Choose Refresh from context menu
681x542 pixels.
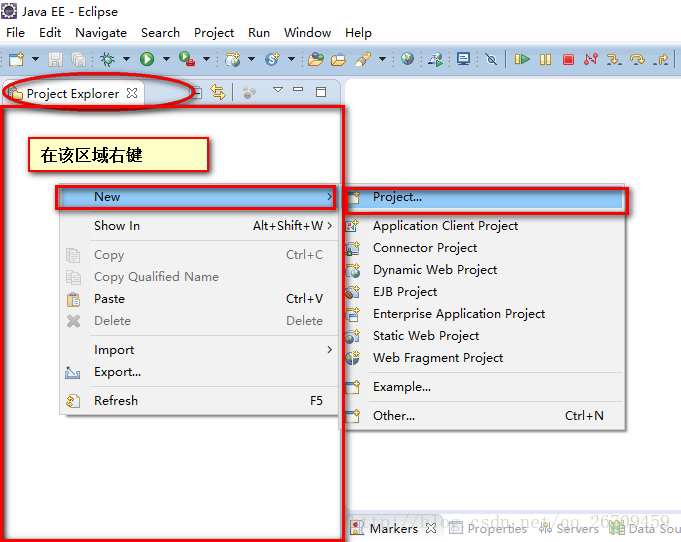point(199,401)
